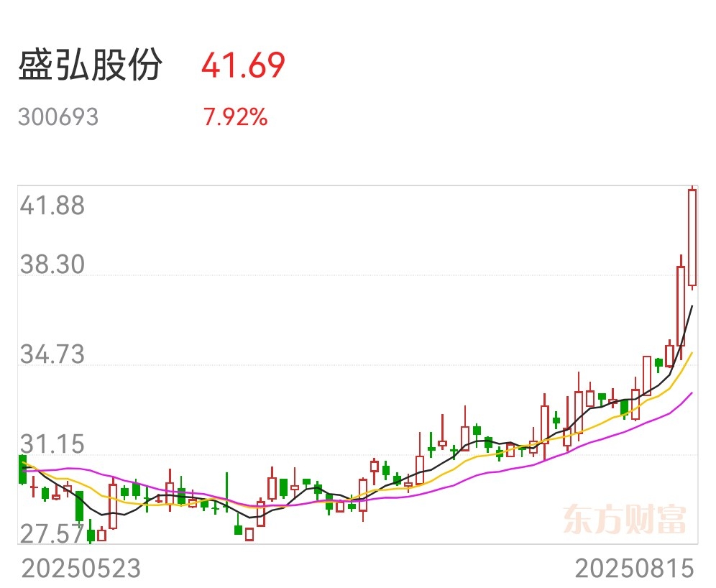Click the purple moving average line end
This screenshot has height=588, width=716.
(692, 393)
